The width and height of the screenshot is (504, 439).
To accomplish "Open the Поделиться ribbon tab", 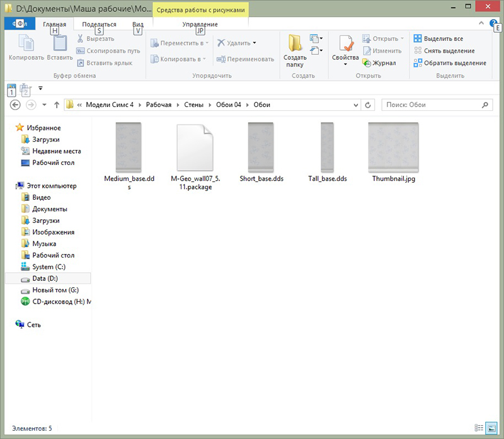I will [x=94, y=24].
